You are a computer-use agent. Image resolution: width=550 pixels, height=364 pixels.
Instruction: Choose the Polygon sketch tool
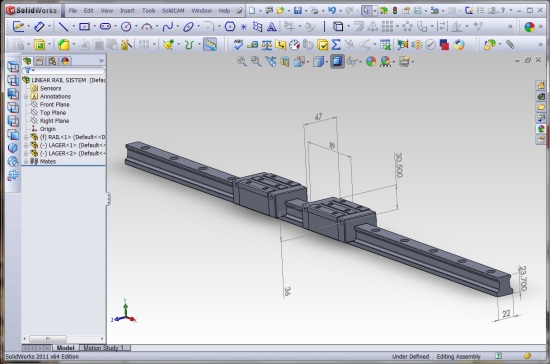click(230, 27)
